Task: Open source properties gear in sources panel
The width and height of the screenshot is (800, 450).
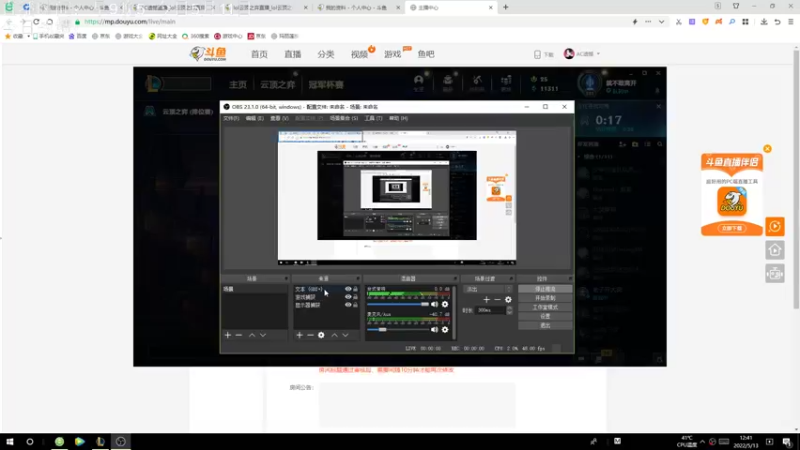Action: (x=321, y=335)
